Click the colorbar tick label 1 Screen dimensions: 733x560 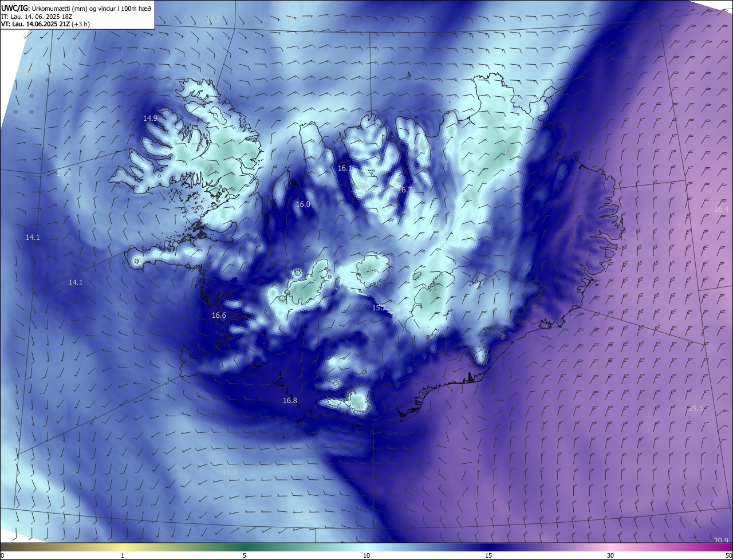tap(123, 555)
